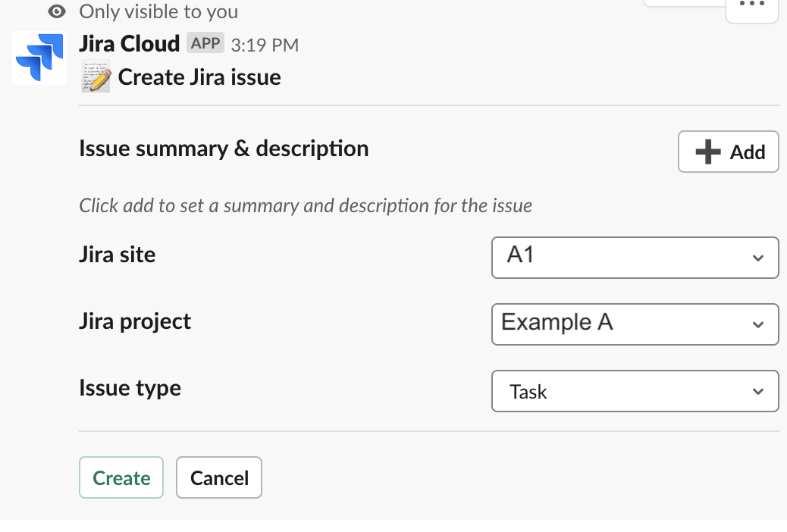Click the Issue type label

130,389
